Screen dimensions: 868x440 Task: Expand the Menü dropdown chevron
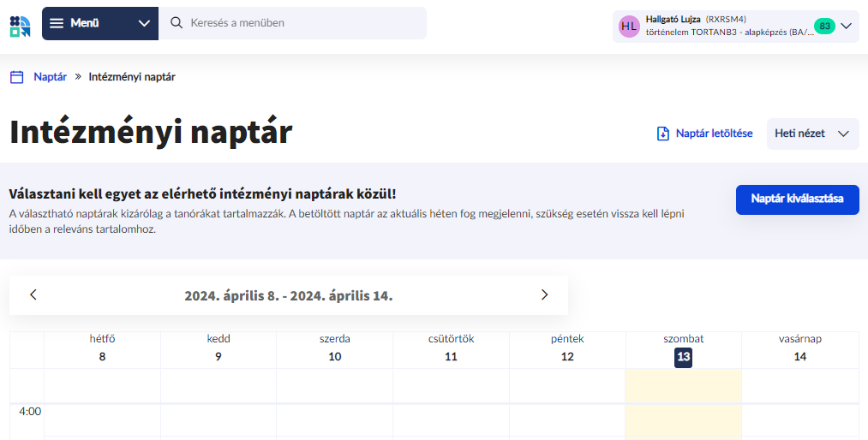[143, 23]
